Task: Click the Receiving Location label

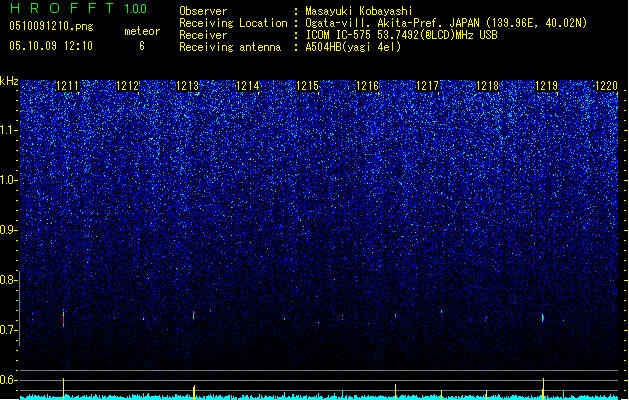Action: [x=233, y=23]
